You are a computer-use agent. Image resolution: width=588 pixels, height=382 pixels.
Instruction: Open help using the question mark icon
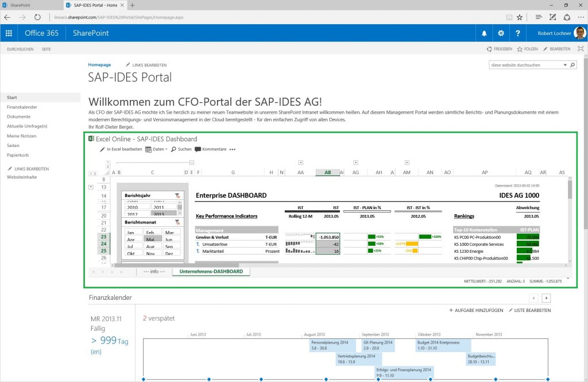[x=517, y=33]
